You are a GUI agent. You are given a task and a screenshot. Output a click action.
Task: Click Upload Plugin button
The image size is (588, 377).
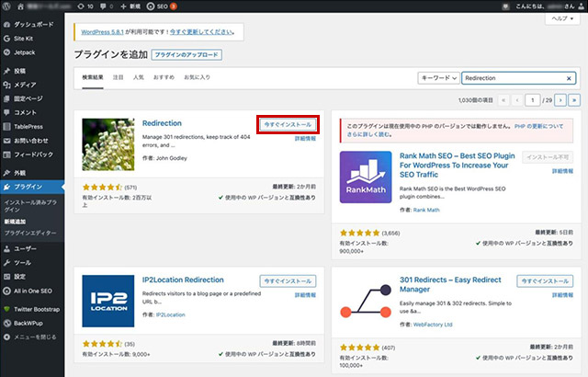click(187, 55)
